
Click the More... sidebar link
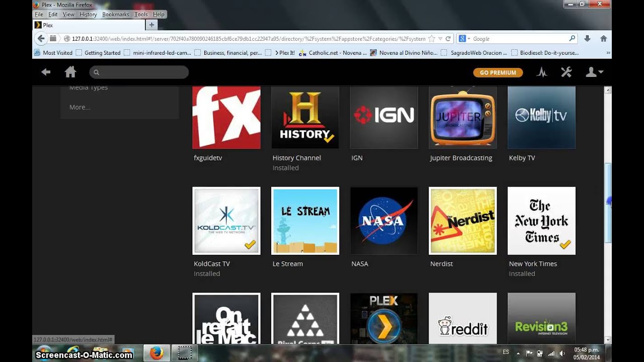point(80,107)
